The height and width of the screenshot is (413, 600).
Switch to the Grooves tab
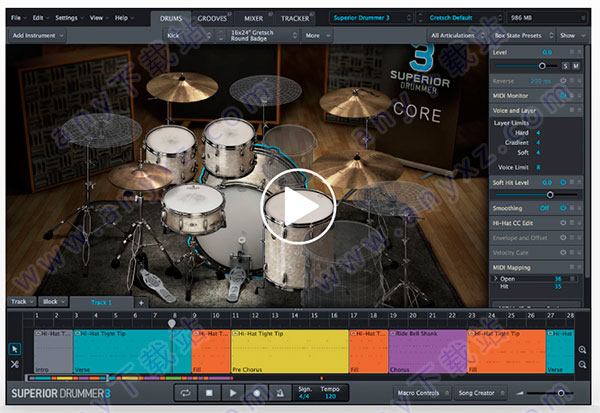[212, 18]
